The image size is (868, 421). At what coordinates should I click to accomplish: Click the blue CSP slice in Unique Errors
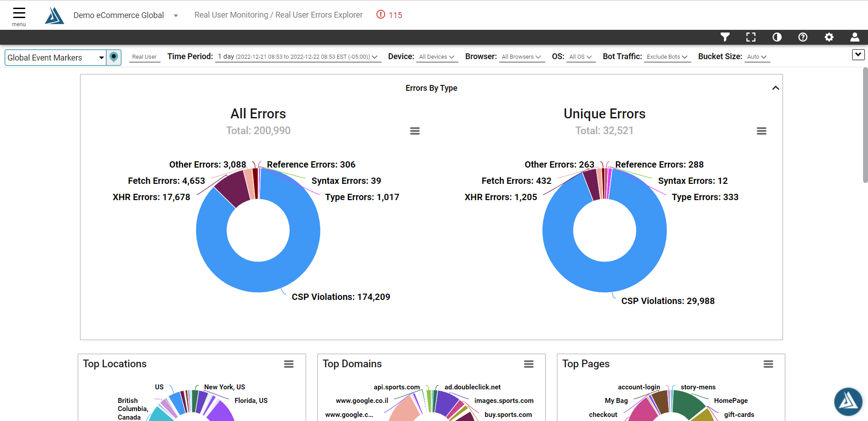605,278
